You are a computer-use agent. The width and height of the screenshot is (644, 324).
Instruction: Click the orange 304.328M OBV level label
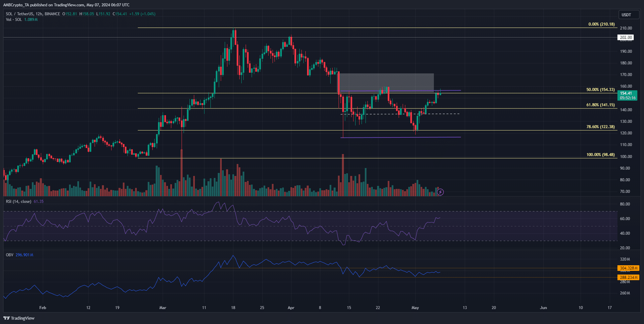coord(628,268)
